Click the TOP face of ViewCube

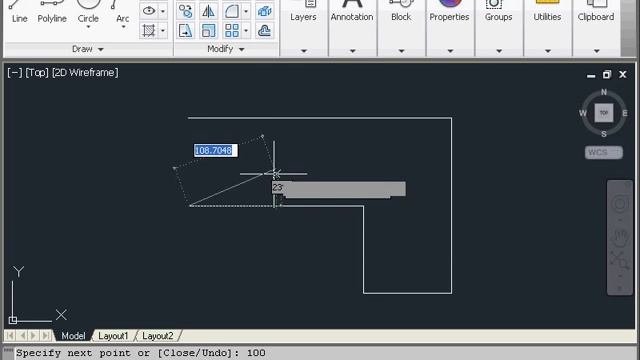pyautogui.click(x=604, y=113)
